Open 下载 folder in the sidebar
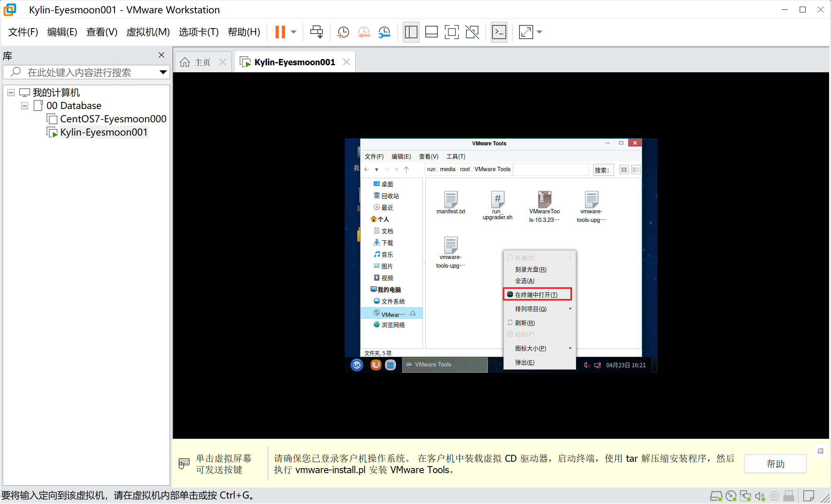Image resolution: width=831 pixels, height=504 pixels. coord(383,243)
